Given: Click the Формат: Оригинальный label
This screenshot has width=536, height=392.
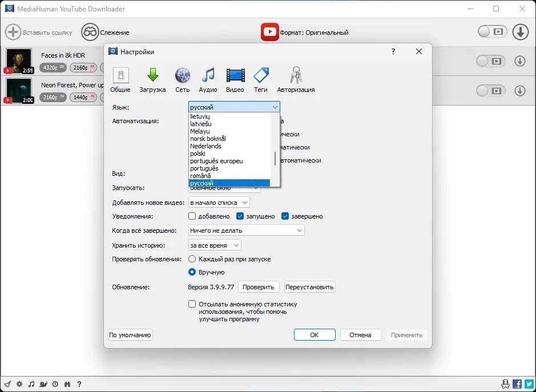Looking at the screenshot, I should coord(314,33).
